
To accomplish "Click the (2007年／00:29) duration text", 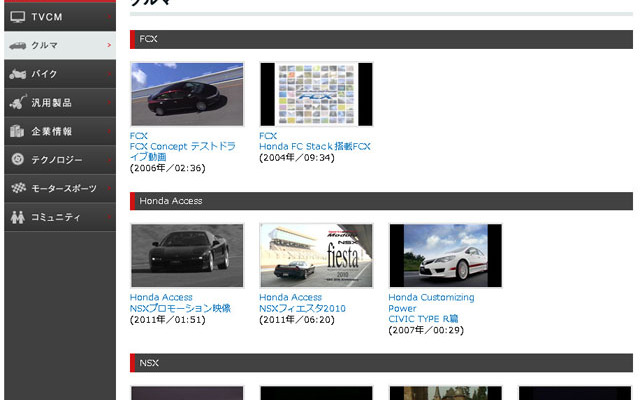I will 426,330.
